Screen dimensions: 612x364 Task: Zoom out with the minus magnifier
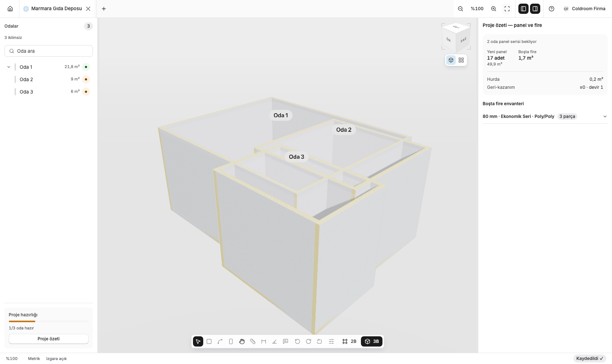point(460,9)
